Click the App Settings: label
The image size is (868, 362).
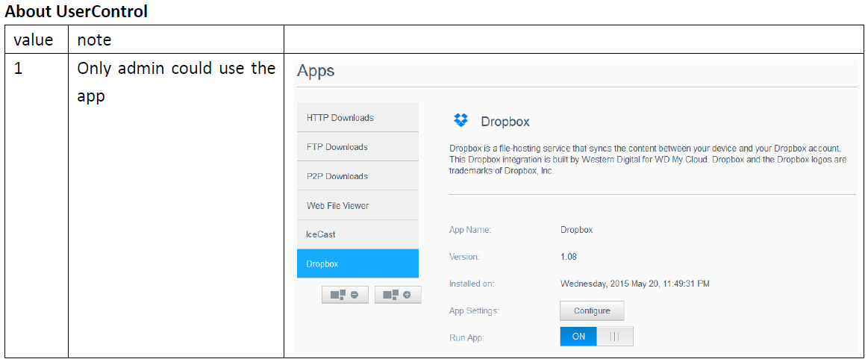click(x=475, y=310)
